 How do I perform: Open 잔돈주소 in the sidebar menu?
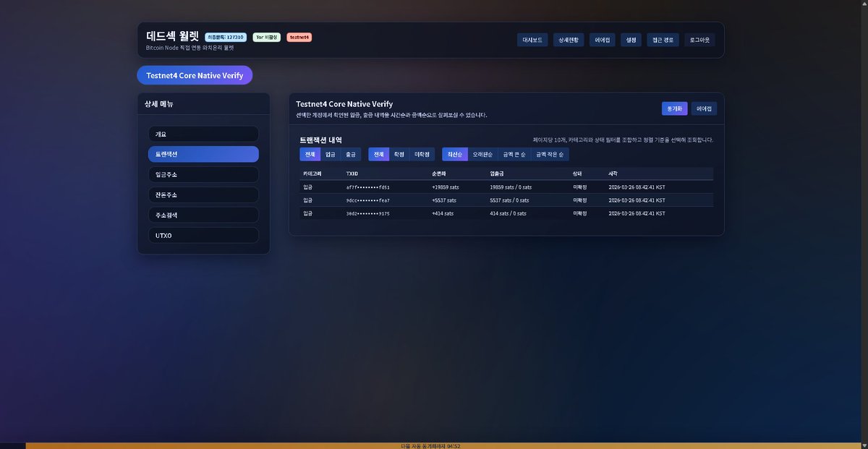click(203, 195)
